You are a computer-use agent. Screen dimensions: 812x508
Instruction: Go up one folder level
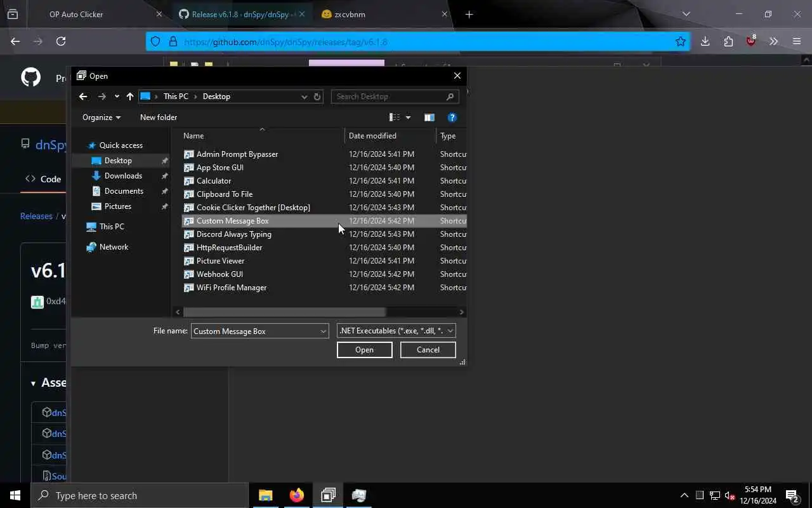[x=130, y=97]
